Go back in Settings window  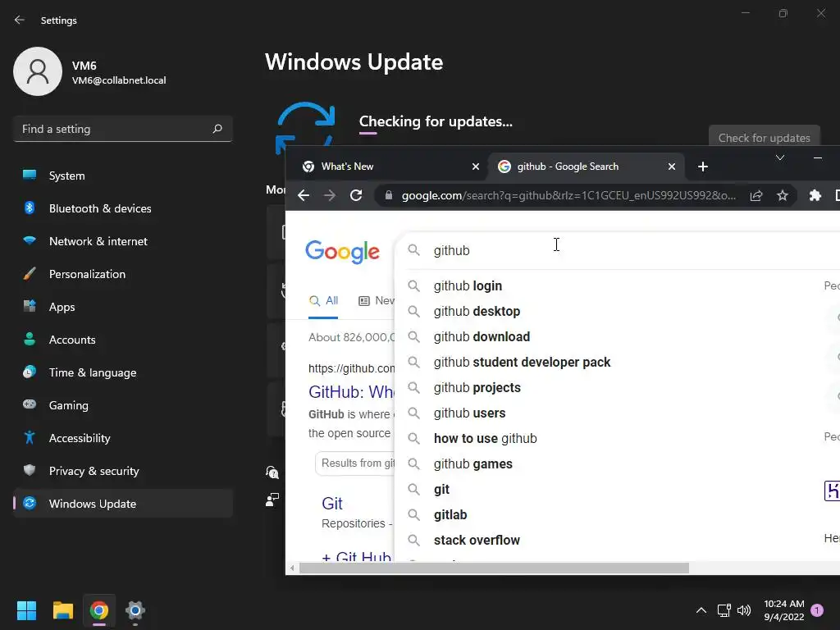pyautogui.click(x=20, y=20)
